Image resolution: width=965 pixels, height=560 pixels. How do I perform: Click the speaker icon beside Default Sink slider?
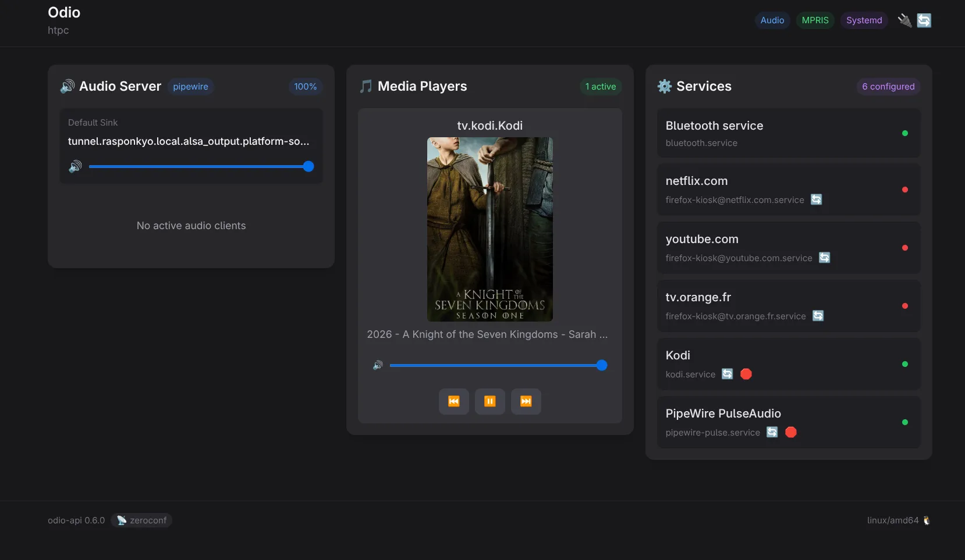[76, 166]
